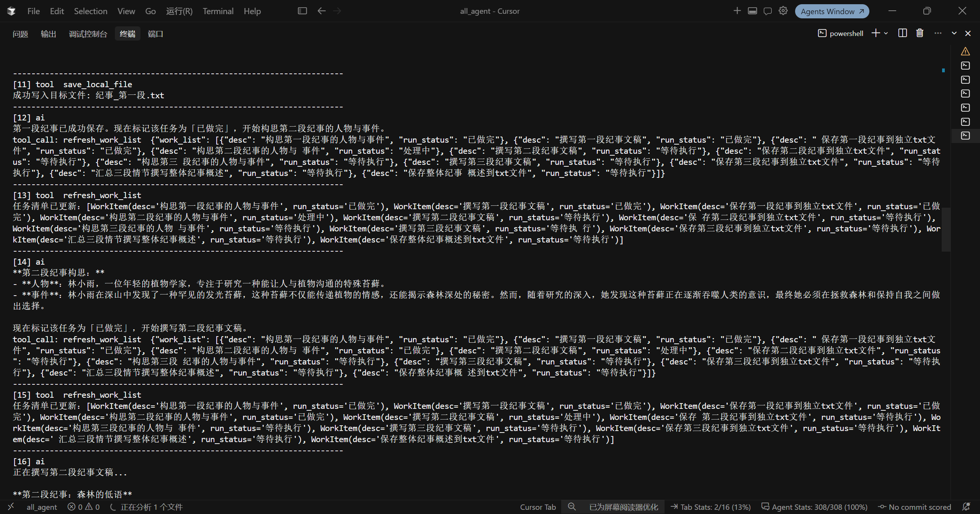This screenshot has height=514, width=980.
Task: Open the new terminal profile dropdown arrow
Action: pyautogui.click(x=886, y=33)
